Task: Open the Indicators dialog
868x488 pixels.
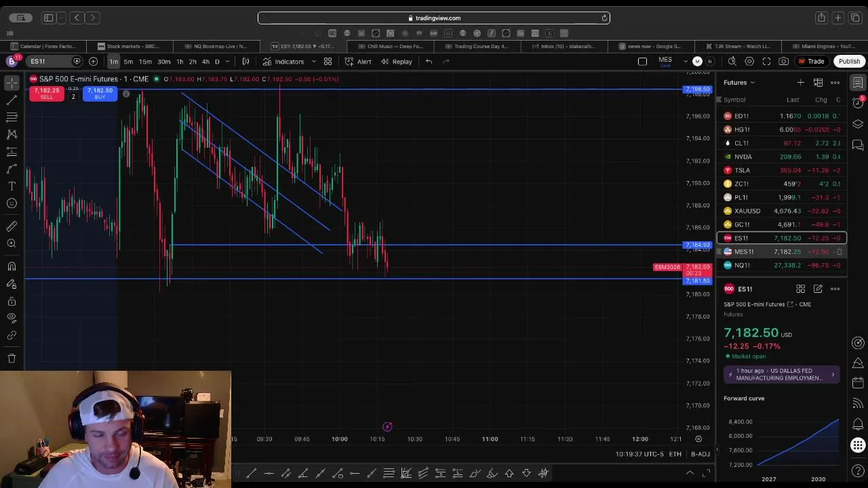Action: tap(283, 62)
